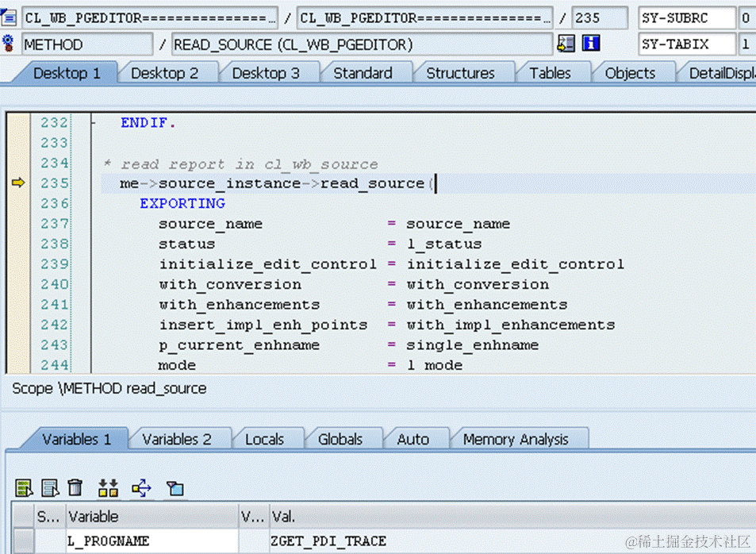
Task: Click initialize_edit_control parameter name on line 239
Action: pos(267,264)
